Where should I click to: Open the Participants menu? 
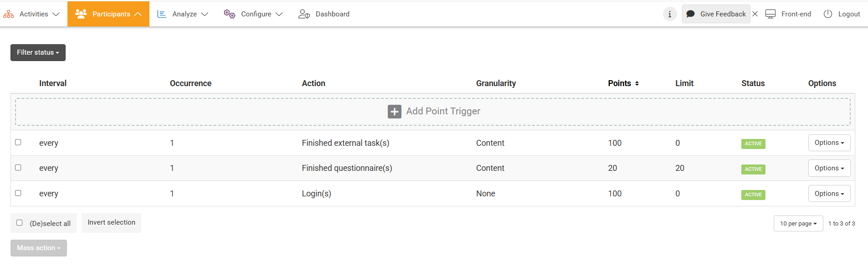click(x=108, y=14)
